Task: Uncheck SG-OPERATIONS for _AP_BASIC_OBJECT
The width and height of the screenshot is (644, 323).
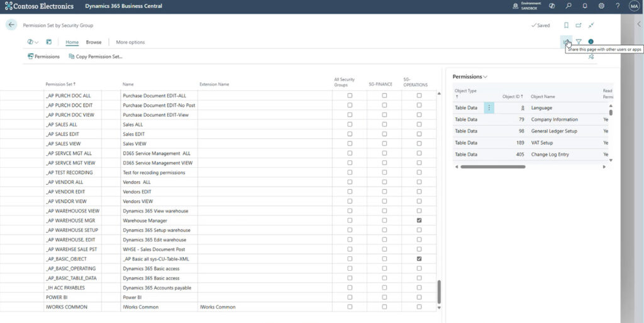Action: pyautogui.click(x=419, y=259)
